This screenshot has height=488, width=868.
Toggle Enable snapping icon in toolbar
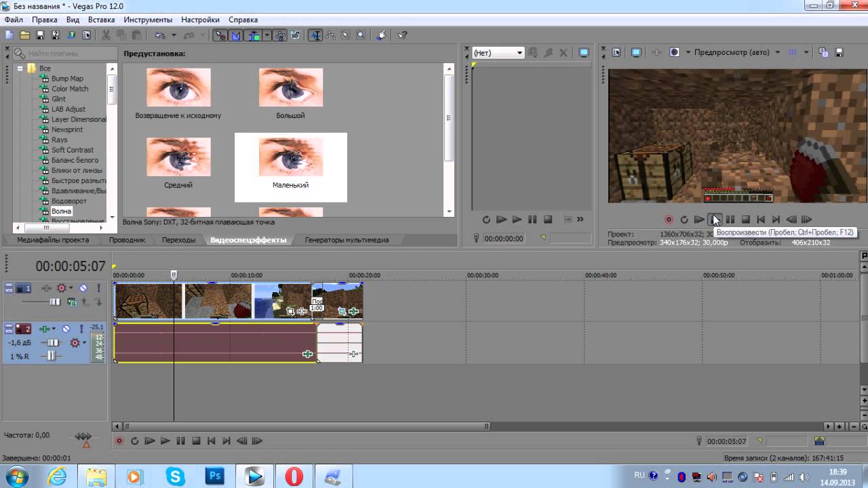(220, 35)
